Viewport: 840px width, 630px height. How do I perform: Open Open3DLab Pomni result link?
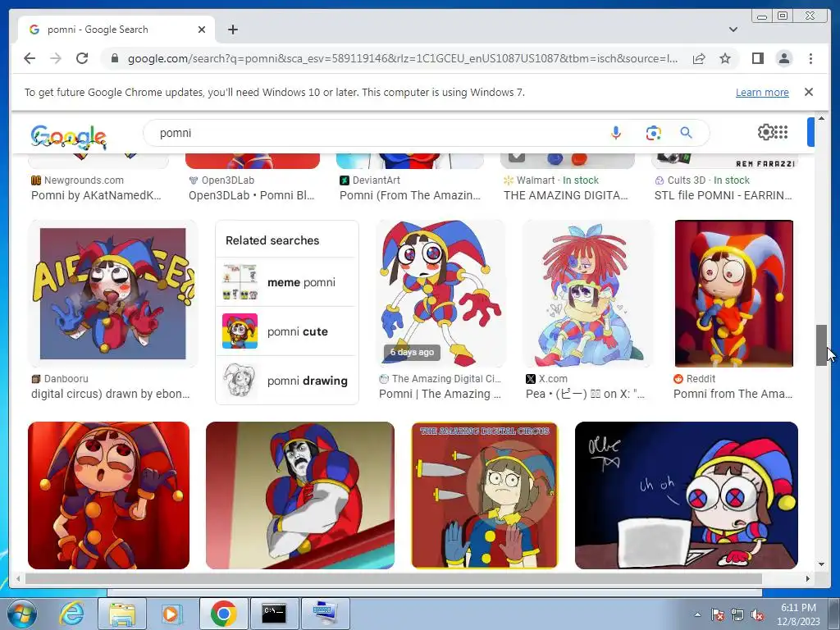[x=251, y=195]
